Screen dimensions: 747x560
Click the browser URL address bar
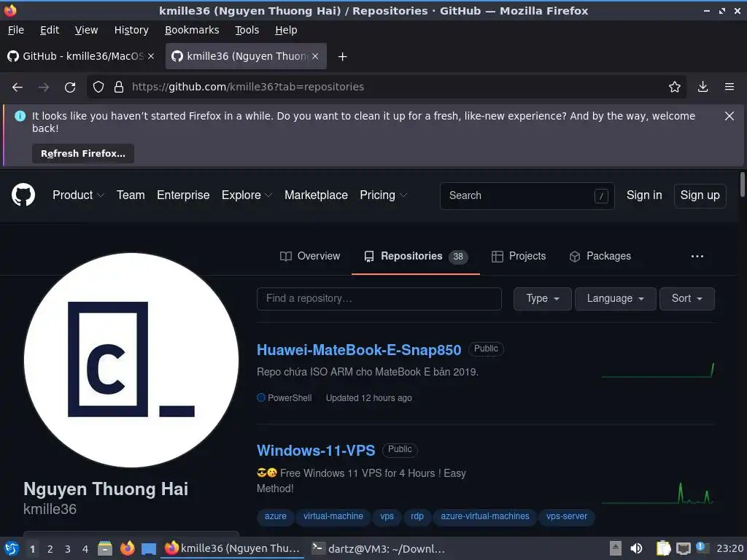386,87
